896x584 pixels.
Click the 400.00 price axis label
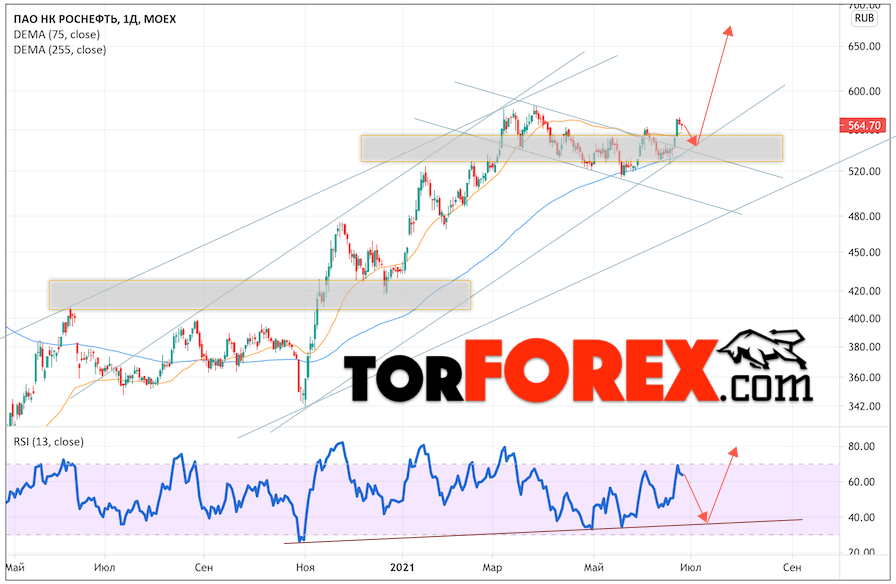[864, 318]
